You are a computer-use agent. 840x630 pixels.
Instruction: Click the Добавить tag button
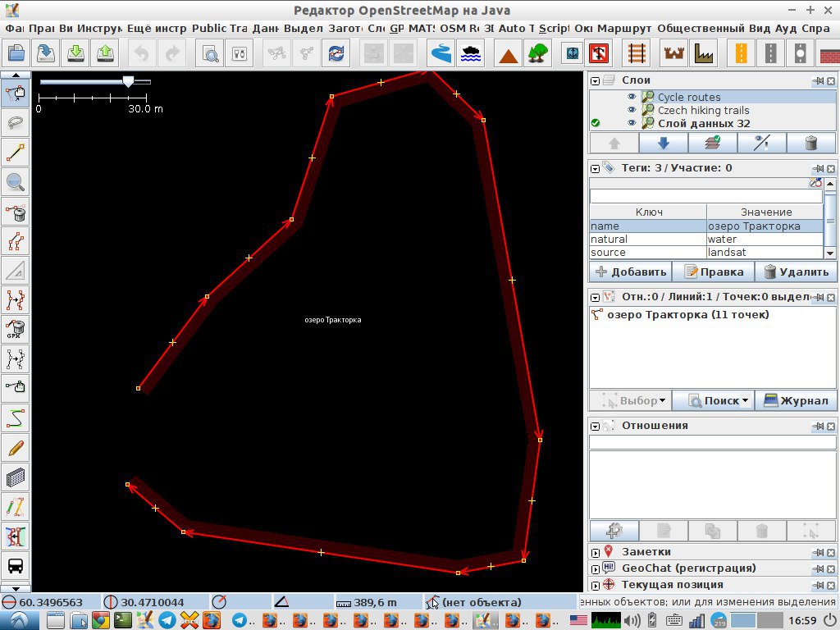click(x=631, y=272)
